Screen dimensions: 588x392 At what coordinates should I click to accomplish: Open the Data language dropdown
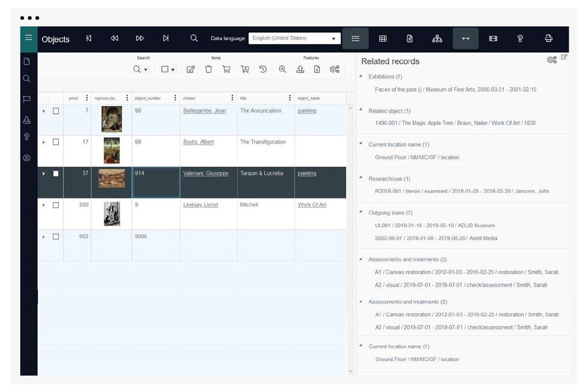coord(334,38)
